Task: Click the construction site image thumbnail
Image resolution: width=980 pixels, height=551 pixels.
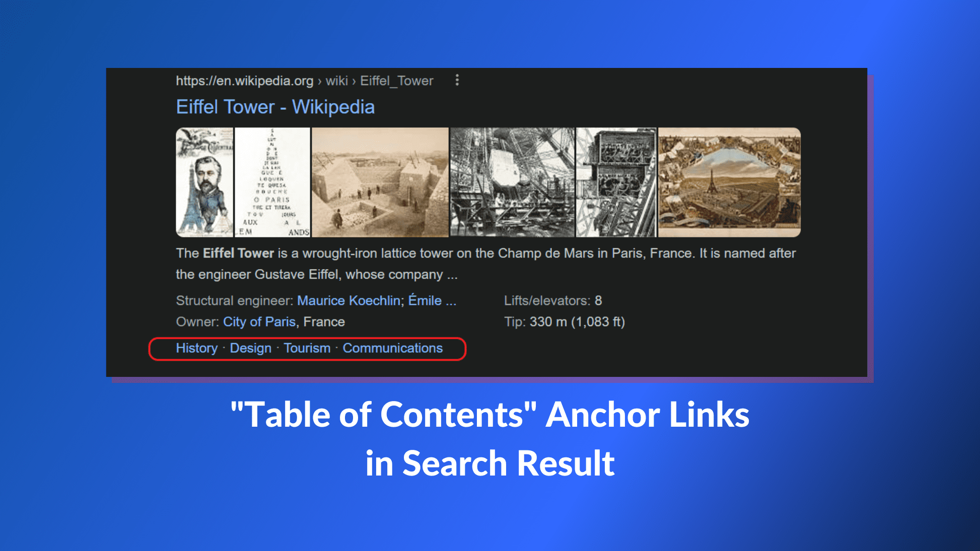Action: point(380,181)
